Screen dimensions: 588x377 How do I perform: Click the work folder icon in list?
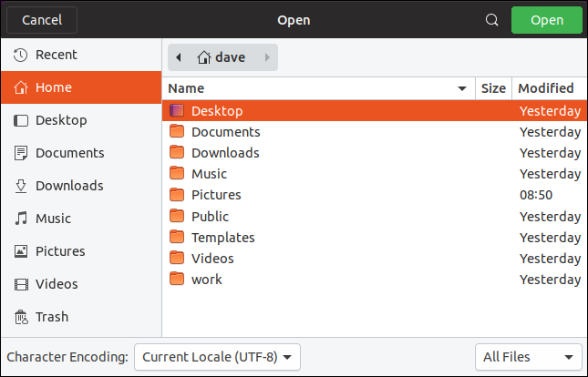click(x=177, y=280)
